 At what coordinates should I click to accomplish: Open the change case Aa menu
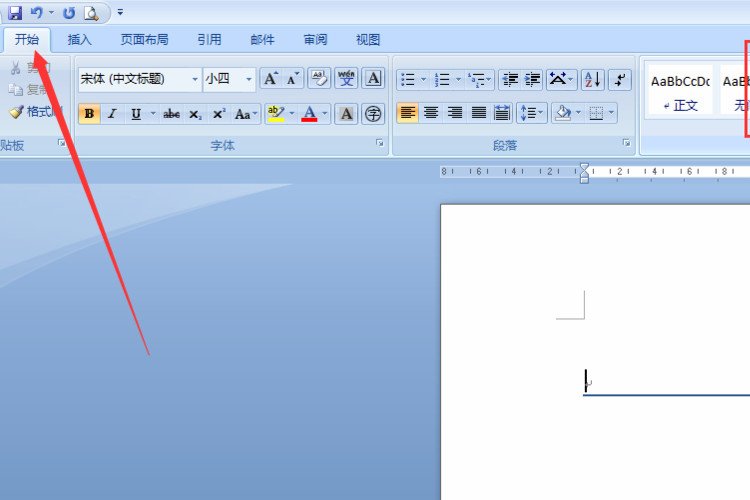[246, 114]
